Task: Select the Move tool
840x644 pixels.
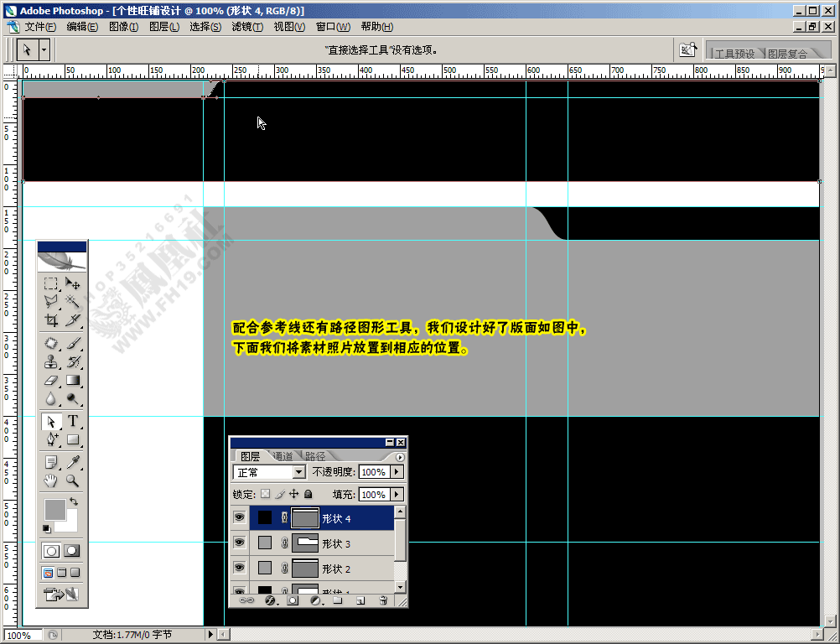Action: (72, 283)
